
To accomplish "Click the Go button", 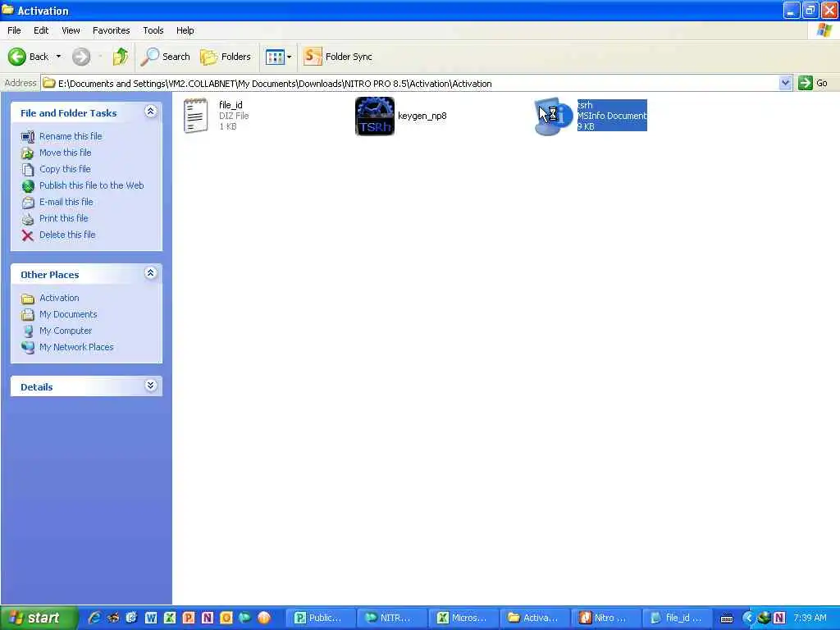I will point(813,83).
